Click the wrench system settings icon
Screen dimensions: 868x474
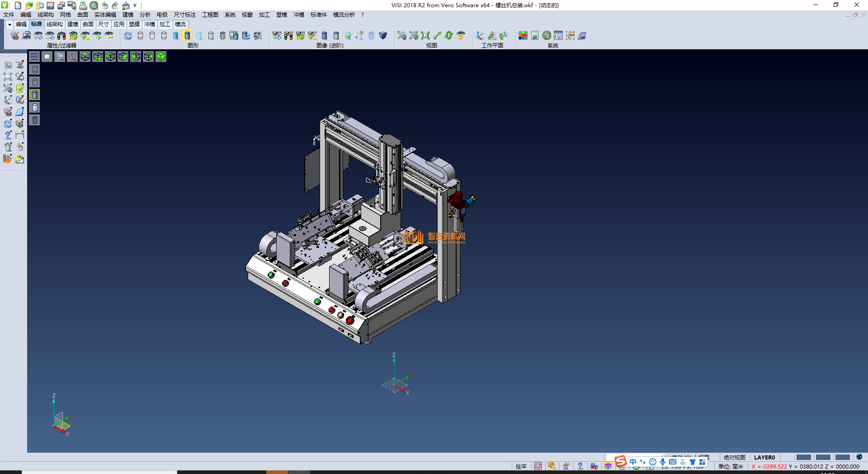547,35
